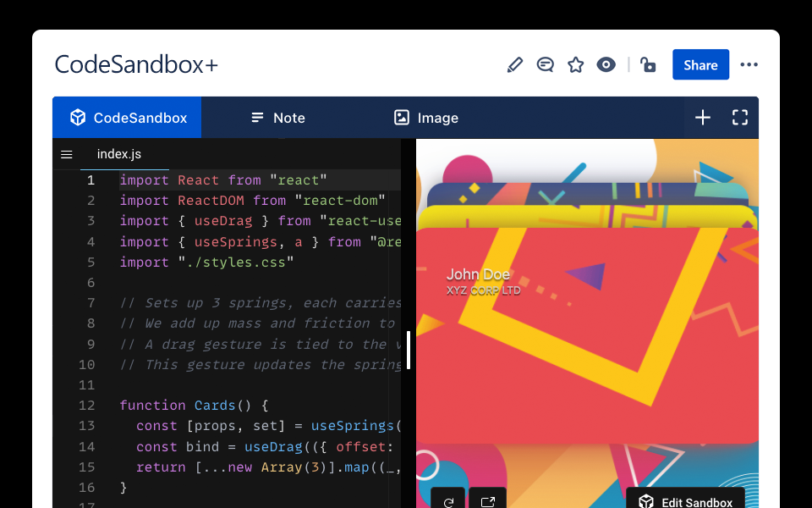Click the red John Doe card
Image resolution: width=812 pixels, height=508 pixels.
(587, 336)
